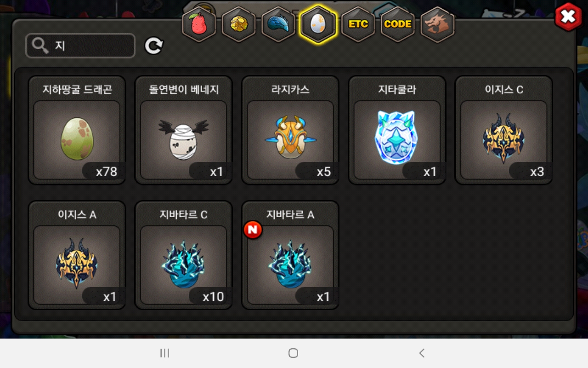Pick the 돌연변이 베네지 bandaged egg

(183, 130)
